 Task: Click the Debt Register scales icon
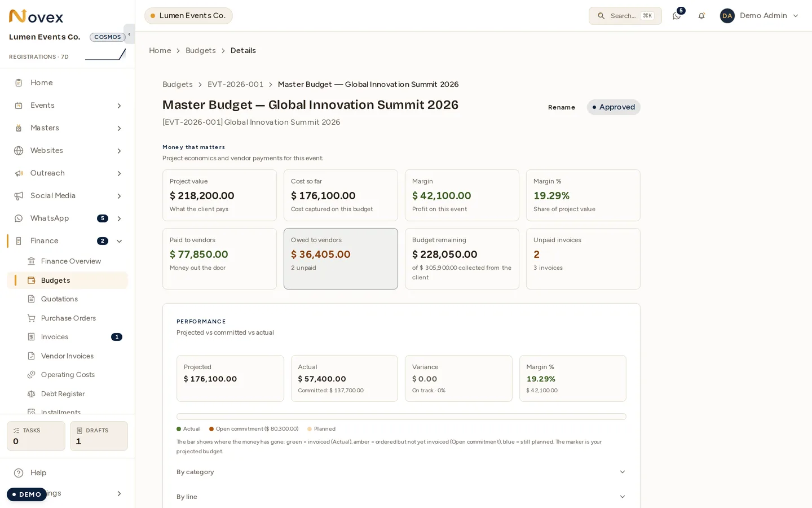[32, 394]
